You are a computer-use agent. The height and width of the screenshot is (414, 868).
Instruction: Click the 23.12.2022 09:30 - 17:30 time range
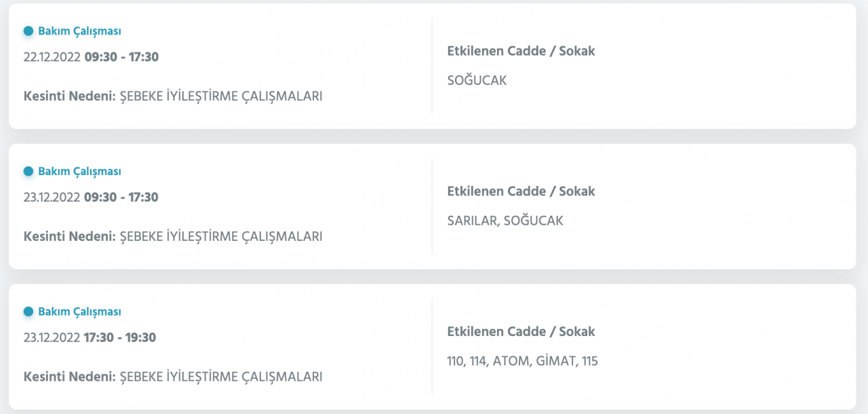click(x=121, y=197)
